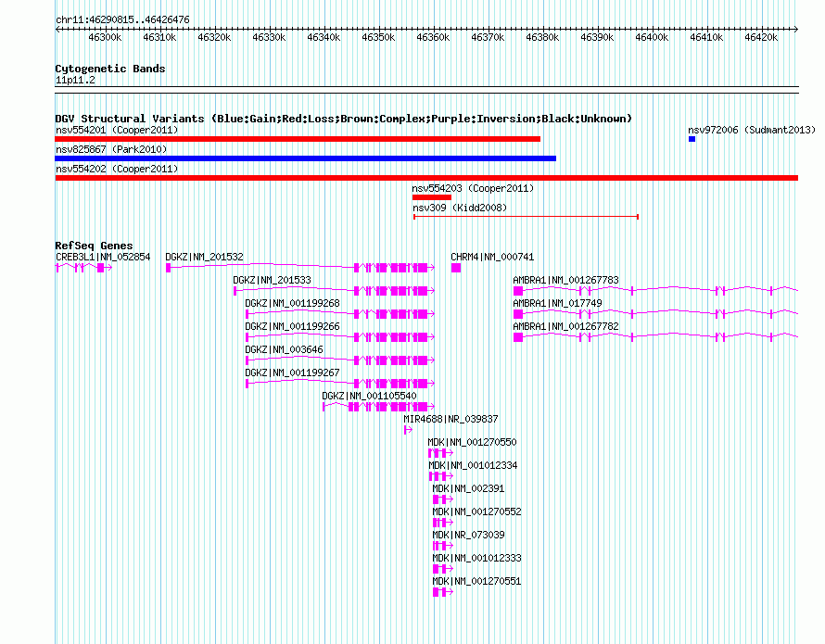
Task: Open the nsv554203 (Cooper2011) short red bar
Action: [x=431, y=197]
